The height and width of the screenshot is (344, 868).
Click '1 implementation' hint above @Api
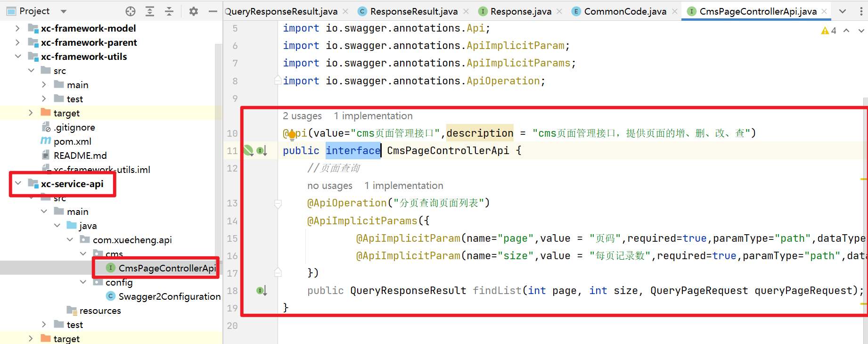(x=373, y=116)
